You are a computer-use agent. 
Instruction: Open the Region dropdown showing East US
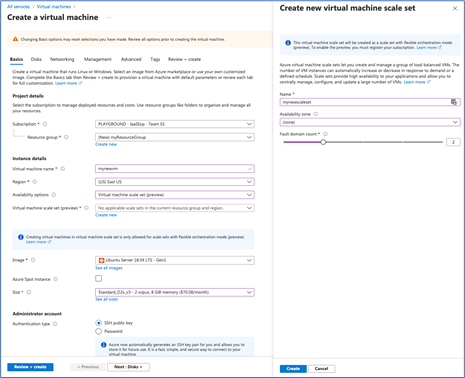[175, 182]
